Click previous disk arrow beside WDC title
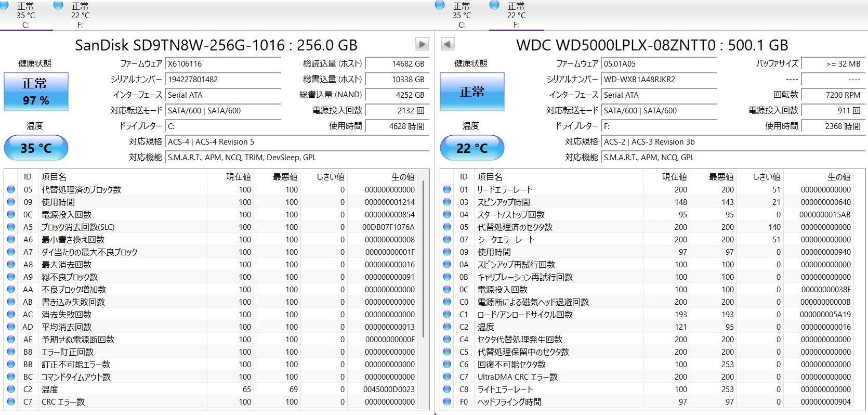The height and width of the screenshot is (415, 868). tap(447, 44)
